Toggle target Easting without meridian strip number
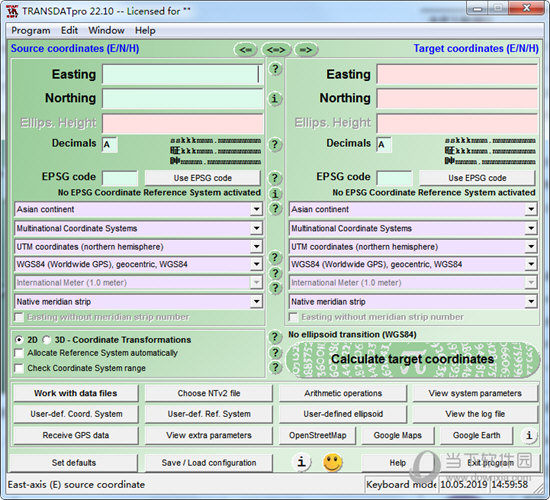The height and width of the screenshot is (500, 550). point(293,317)
